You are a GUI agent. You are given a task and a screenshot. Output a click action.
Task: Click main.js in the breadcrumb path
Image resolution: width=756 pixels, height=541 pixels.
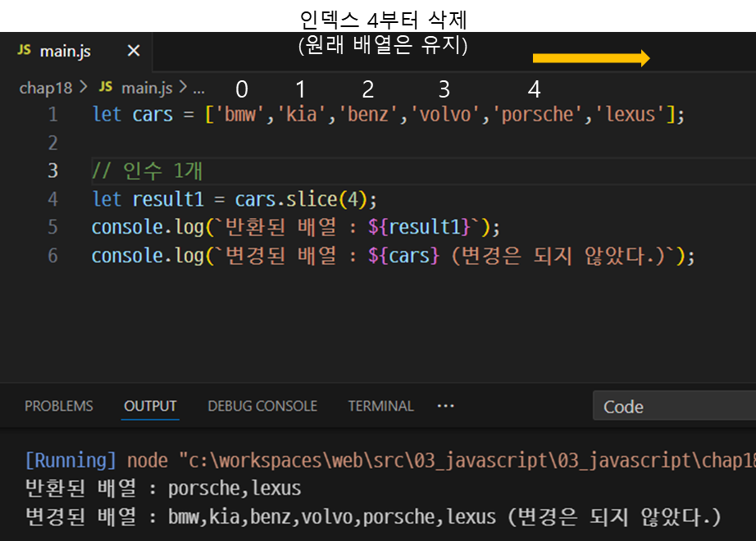click(147, 88)
